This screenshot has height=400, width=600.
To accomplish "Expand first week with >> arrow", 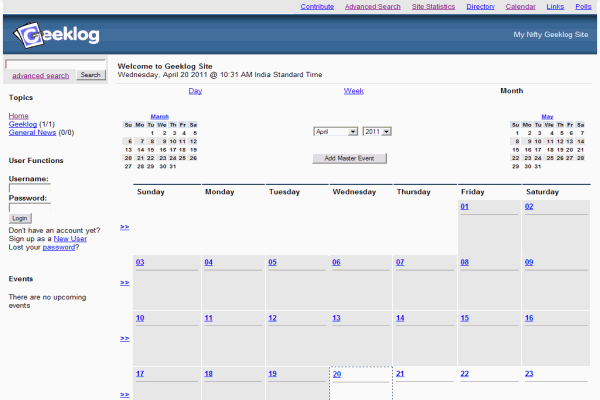I will pos(125,227).
